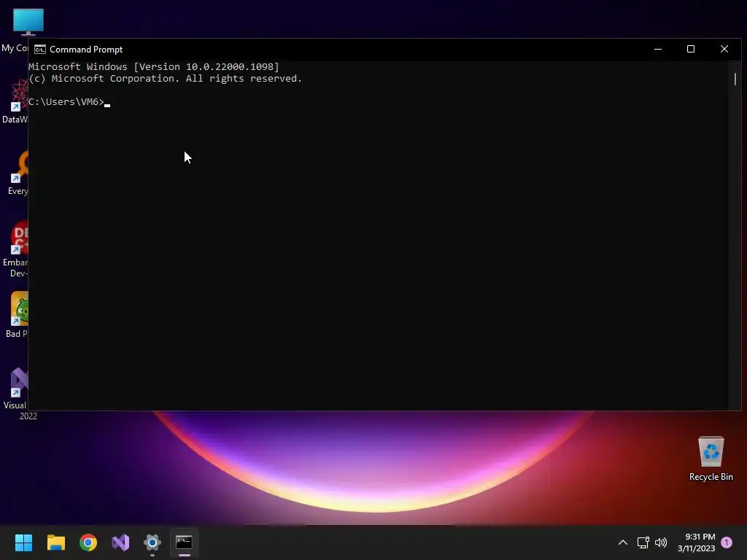
Task: Open Google Chrome from the taskbar
Action: coord(88,542)
